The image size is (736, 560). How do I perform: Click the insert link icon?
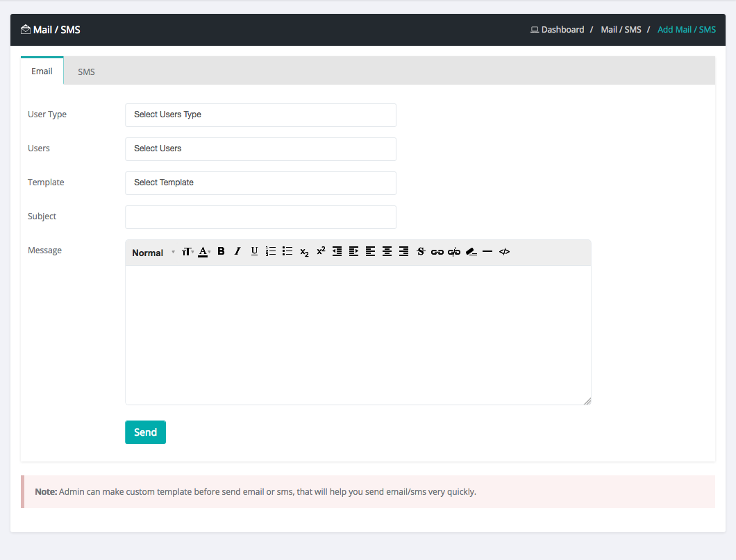(x=437, y=252)
